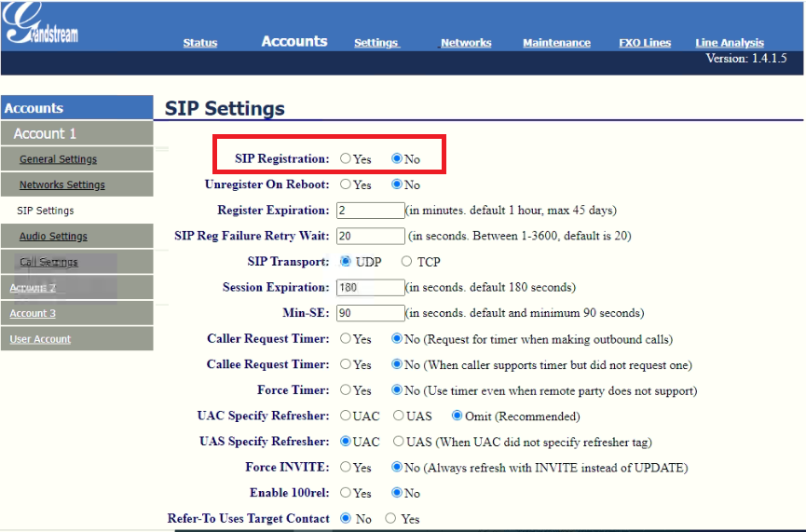Go to the Settings tab
This screenshot has width=806, height=532.
pos(376,43)
